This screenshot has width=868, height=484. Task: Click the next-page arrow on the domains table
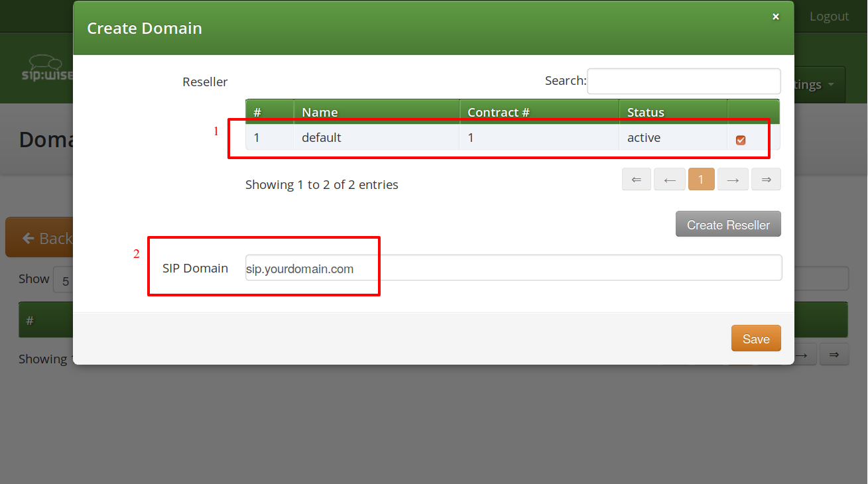click(802, 354)
